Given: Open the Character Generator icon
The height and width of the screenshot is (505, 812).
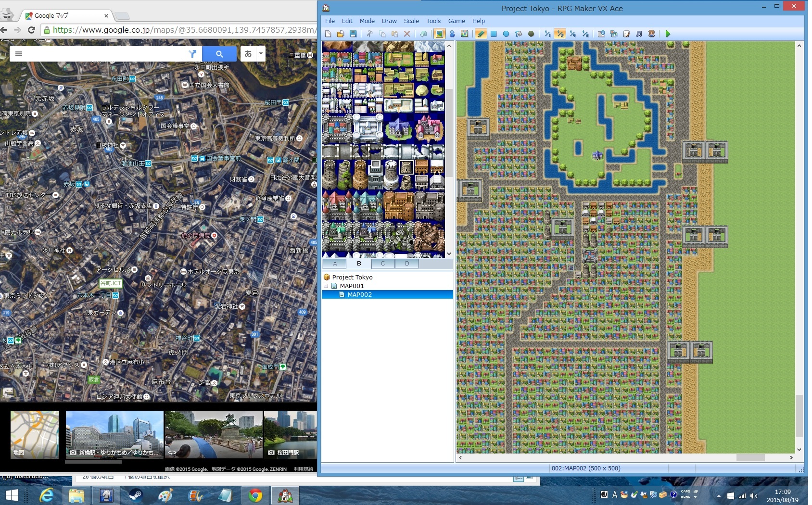Looking at the screenshot, I should click(x=651, y=34).
